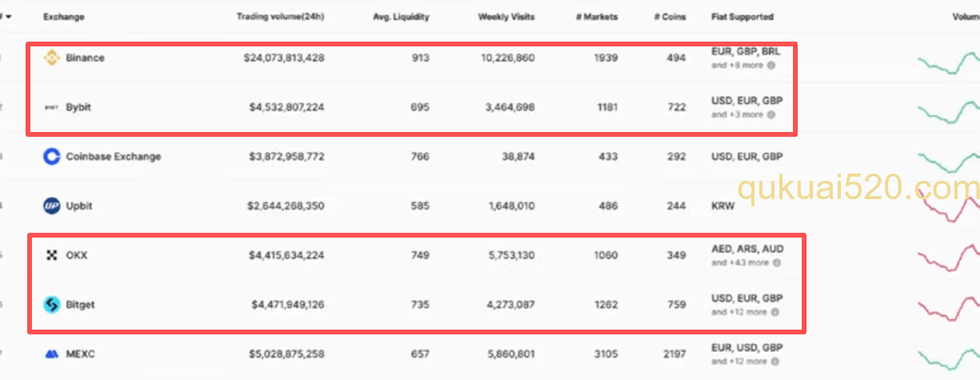The height and width of the screenshot is (380, 980).
Task: Click OKX volume sparkline chart
Action: (948, 259)
